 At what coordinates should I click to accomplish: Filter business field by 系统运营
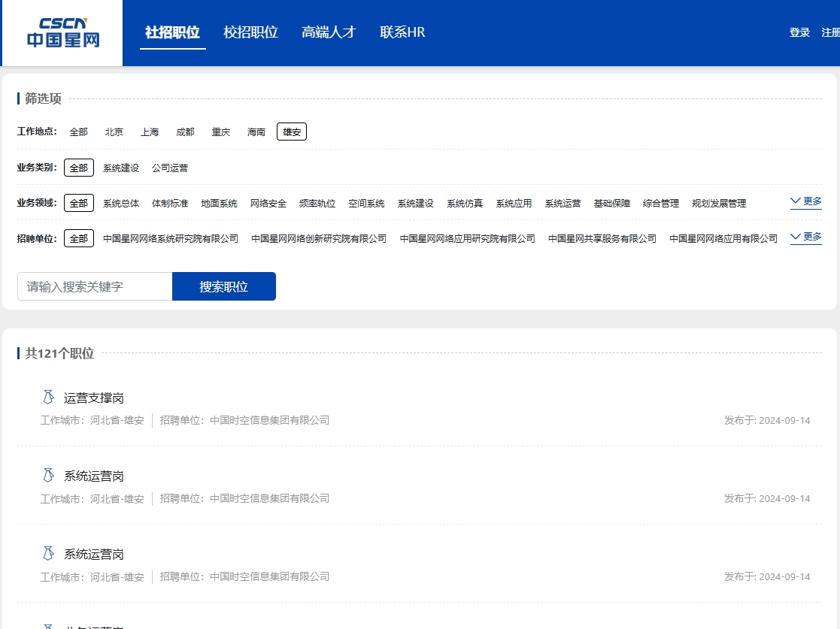pyautogui.click(x=563, y=203)
